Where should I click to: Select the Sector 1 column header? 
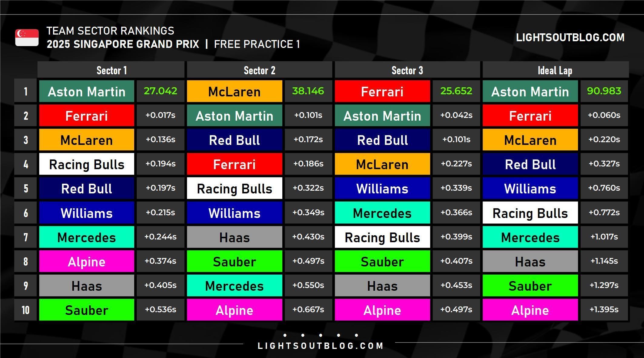[111, 70]
